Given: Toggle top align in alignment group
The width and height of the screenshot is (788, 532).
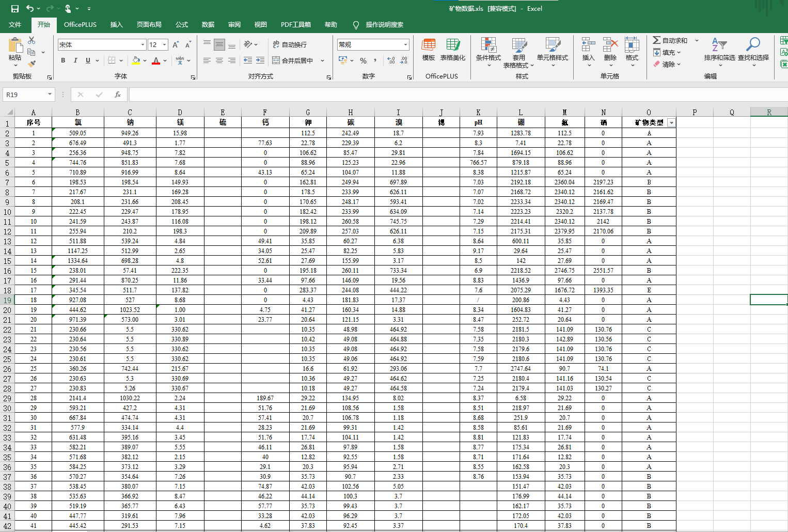Looking at the screenshot, I should click(207, 44).
